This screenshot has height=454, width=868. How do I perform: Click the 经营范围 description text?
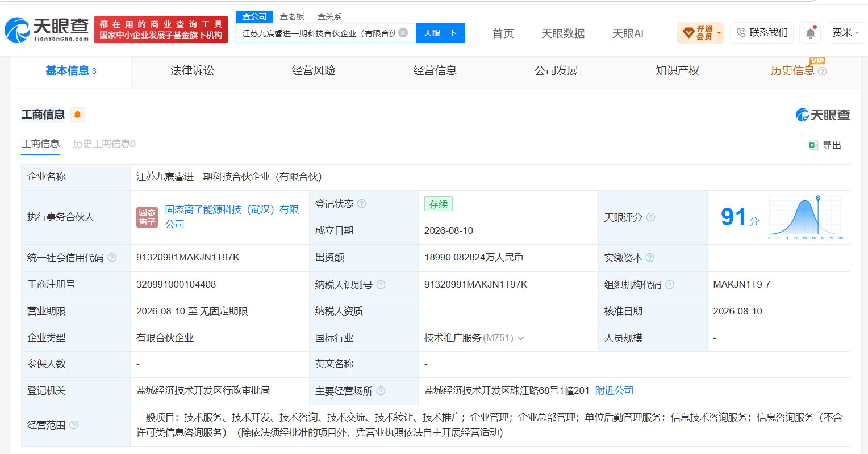489,425
